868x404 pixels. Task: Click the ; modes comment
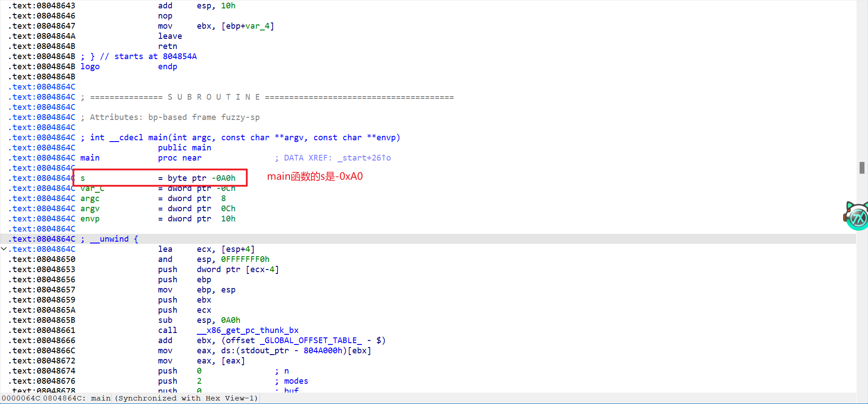(x=292, y=381)
